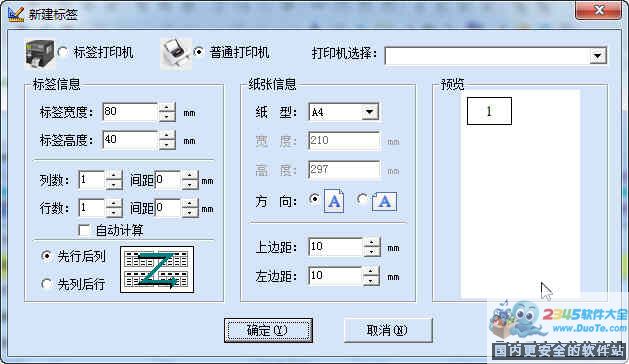Select the landscape orientation page icon
Image resolution: width=629 pixels, height=364 pixels.
pos(384,201)
